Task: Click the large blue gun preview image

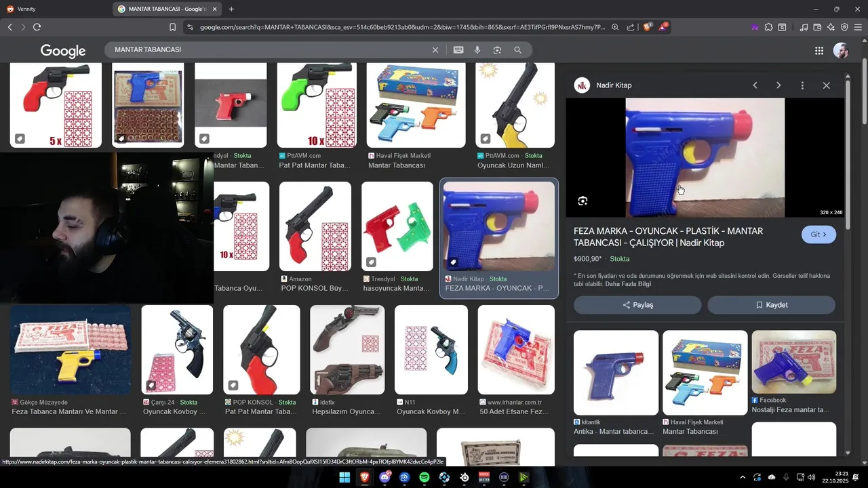Action: pos(705,157)
